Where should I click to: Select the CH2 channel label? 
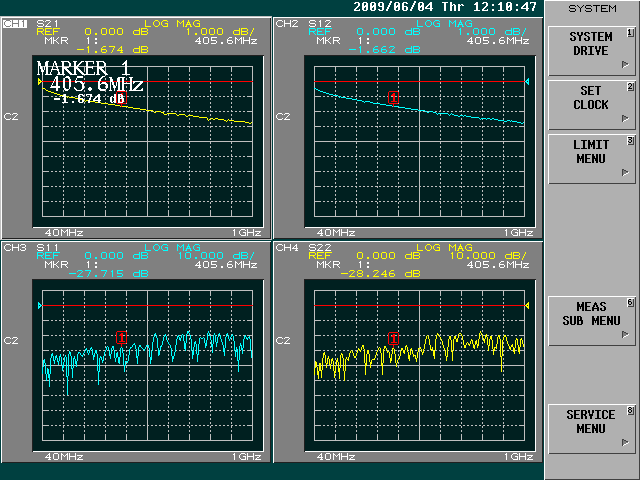coord(287,24)
